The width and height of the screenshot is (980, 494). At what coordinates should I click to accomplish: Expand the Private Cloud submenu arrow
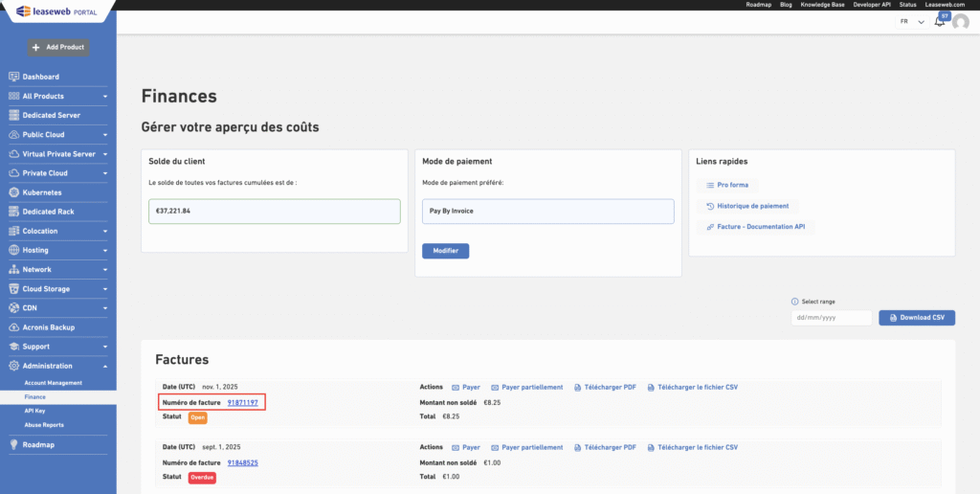coord(105,173)
